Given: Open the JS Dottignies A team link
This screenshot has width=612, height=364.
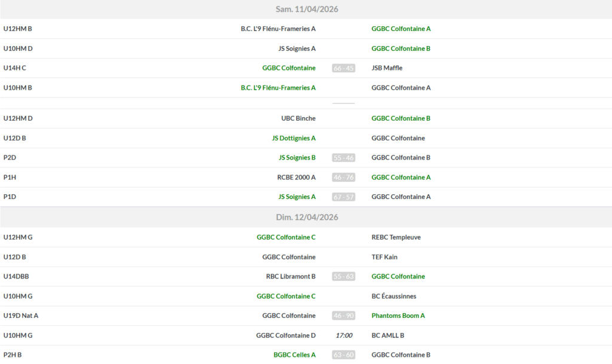Looking at the screenshot, I should pyautogui.click(x=293, y=138).
